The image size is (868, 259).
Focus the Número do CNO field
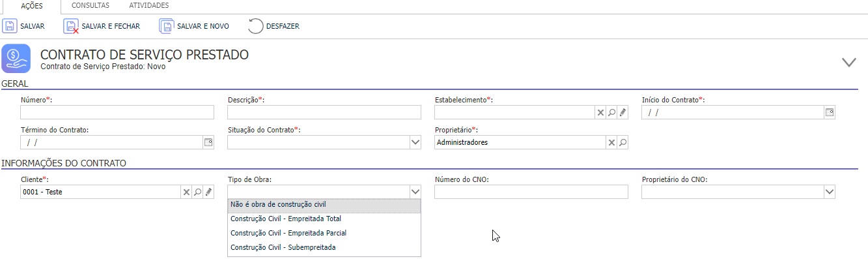pyautogui.click(x=531, y=192)
